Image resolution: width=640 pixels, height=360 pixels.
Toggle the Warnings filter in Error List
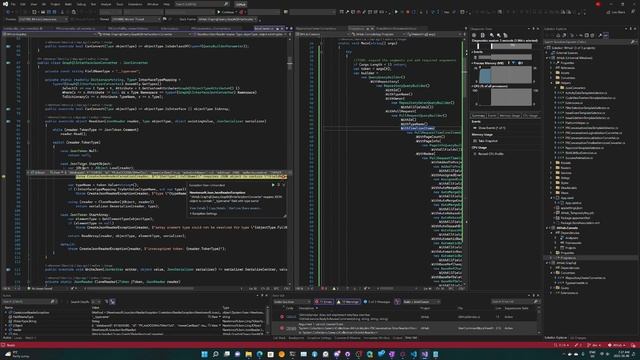coord(348,302)
